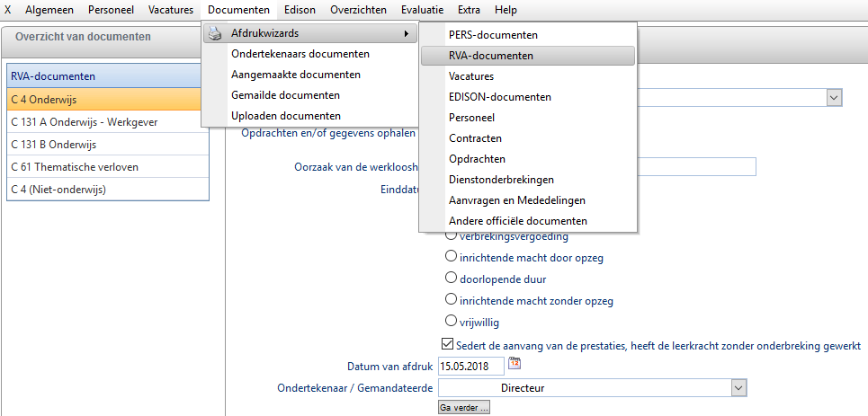Click the Ondertekenaar / Gemandateerde label
Image resolution: width=868 pixels, height=416 pixels.
pyautogui.click(x=354, y=388)
